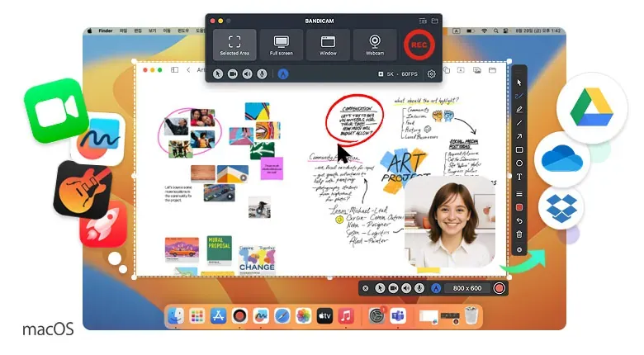Select the ellipse drawing tool
This screenshot has width=644, height=355.
pos(519,163)
